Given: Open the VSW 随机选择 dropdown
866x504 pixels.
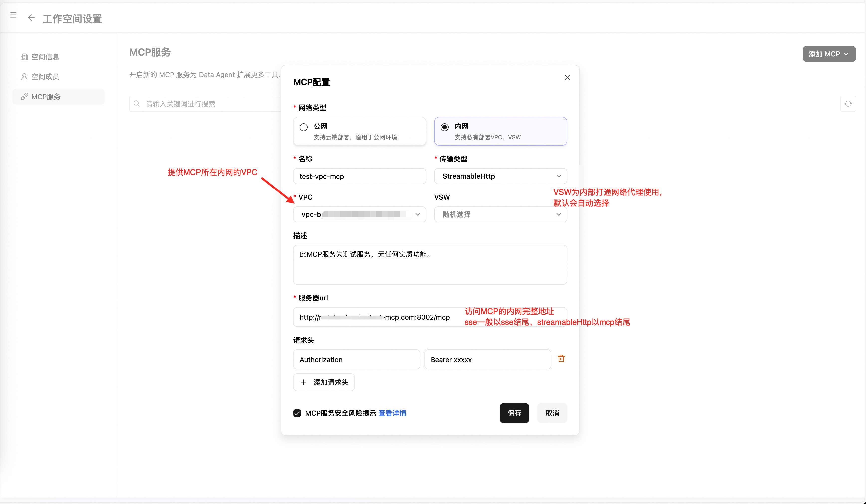Looking at the screenshot, I should pyautogui.click(x=500, y=215).
